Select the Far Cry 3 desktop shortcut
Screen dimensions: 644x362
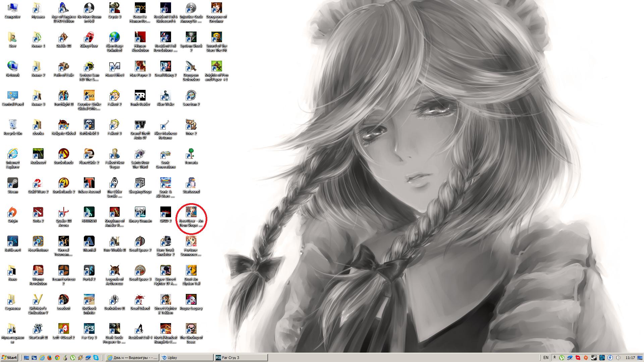pos(89,329)
